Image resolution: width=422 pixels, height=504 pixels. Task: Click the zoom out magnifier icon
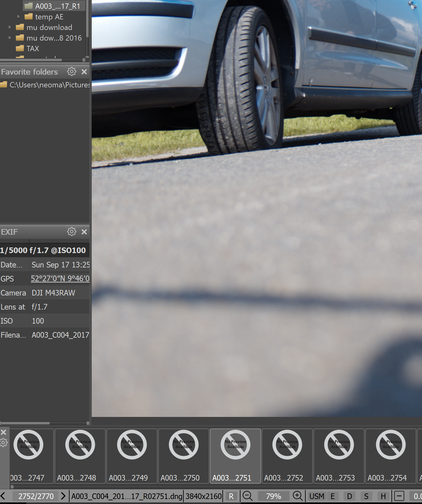248,496
